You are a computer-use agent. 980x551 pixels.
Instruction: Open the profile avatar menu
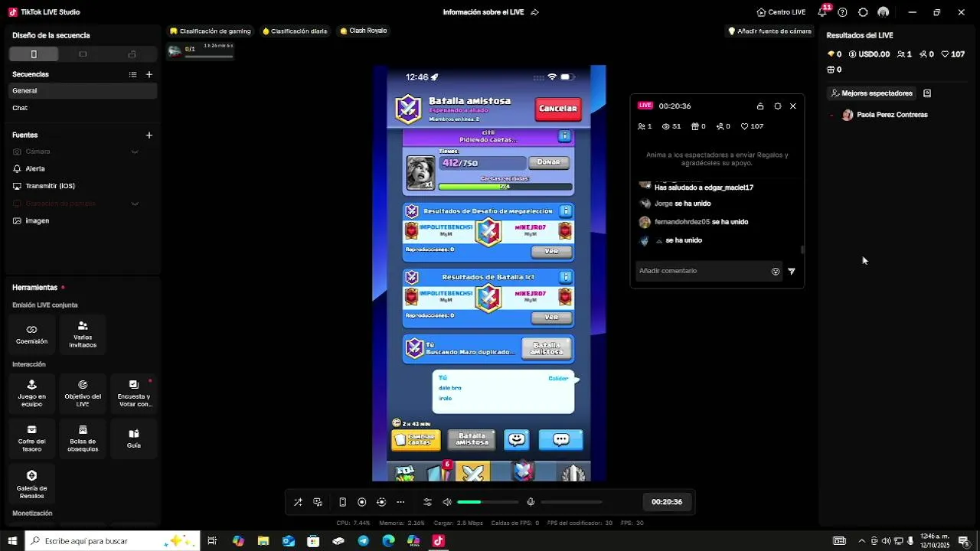(x=884, y=12)
